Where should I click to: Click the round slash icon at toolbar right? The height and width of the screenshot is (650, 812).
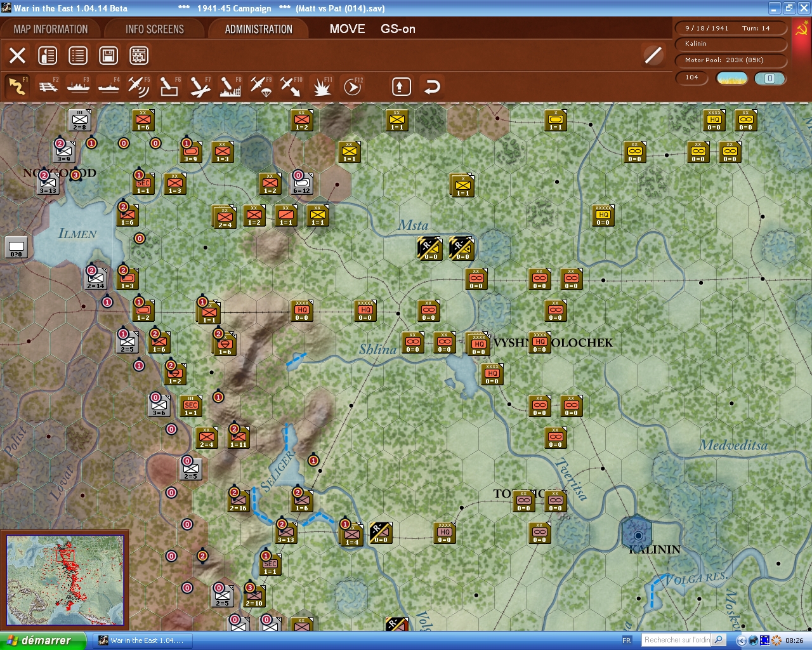tap(653, 55)
